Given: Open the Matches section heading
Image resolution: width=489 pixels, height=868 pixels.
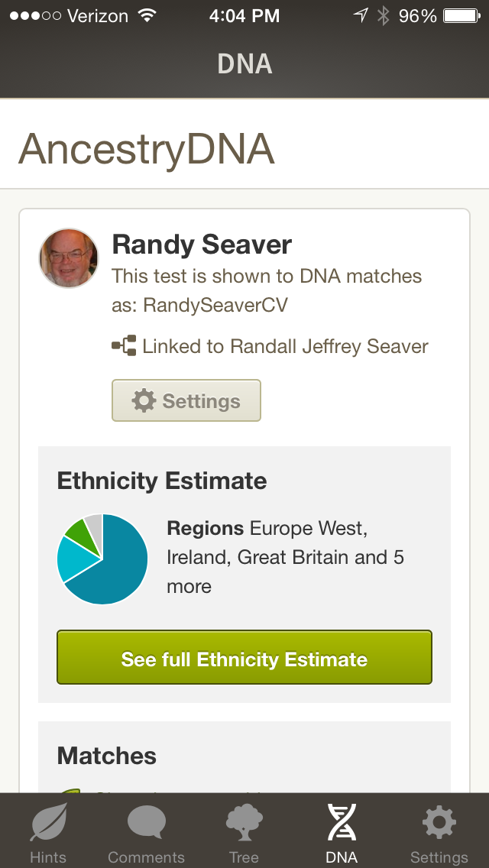Looking at the screenshot, I should [106, 756].
